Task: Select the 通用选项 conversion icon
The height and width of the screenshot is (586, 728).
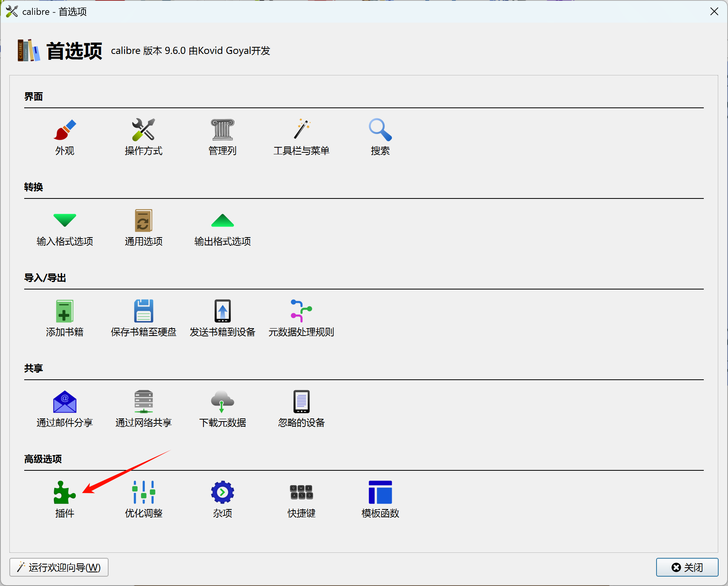Action: click(x=144, y=228)
